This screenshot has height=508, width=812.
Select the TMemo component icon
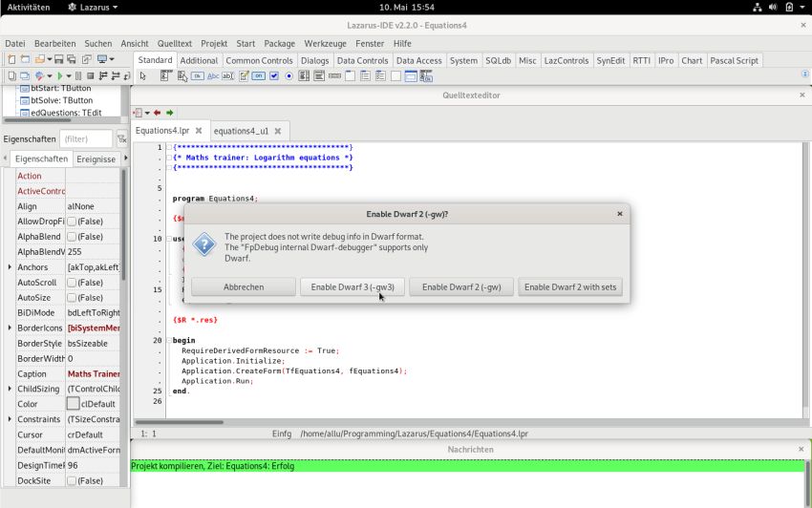click(244, 76)
